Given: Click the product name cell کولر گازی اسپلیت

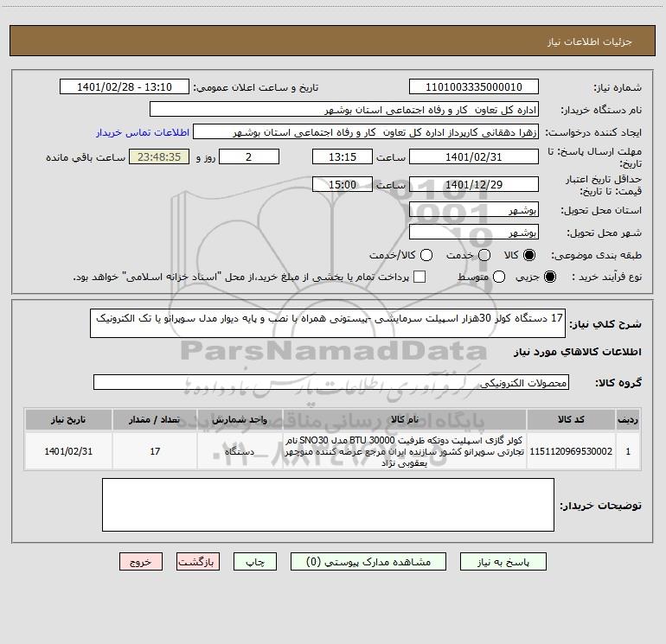Looking at the screenshot, I should pyautogui.click(x=405, y=451).
